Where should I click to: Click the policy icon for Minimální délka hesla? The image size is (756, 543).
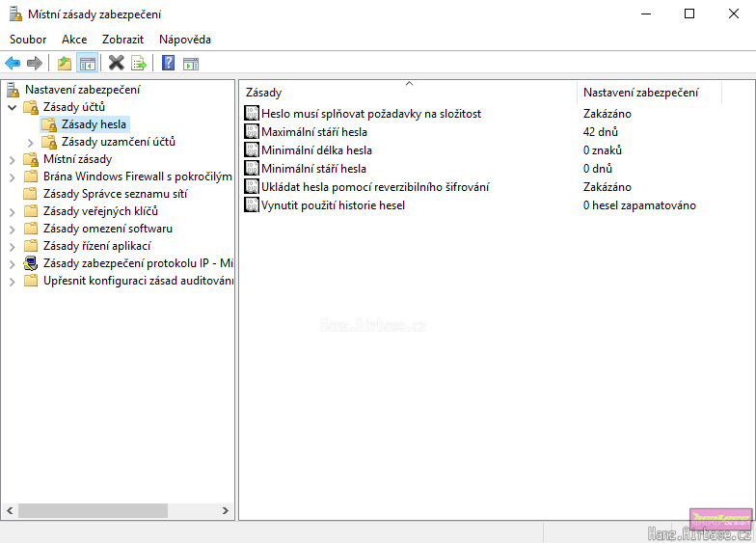(252, 150)
